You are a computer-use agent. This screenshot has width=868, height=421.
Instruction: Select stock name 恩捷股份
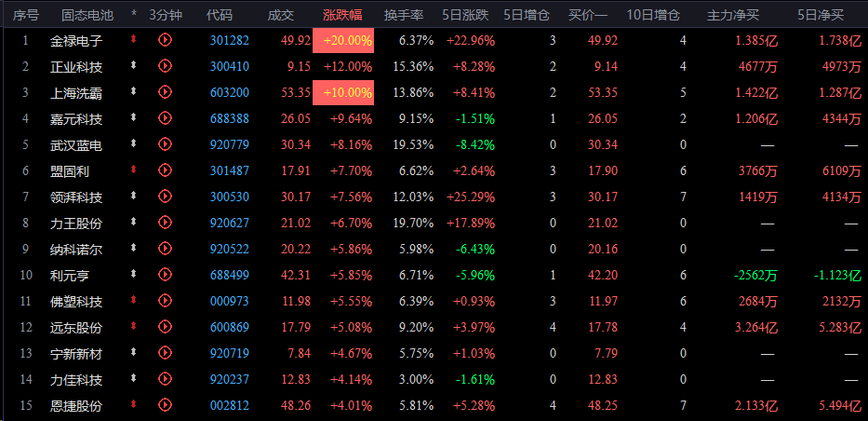point(76,405)
